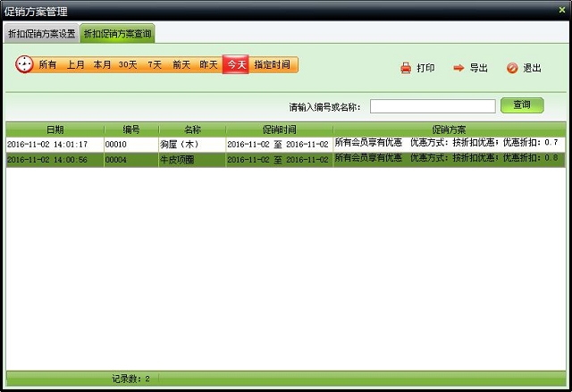Click the name cell 狗屋（木）
Screen dimensions: 572x392
pos(192,145)
